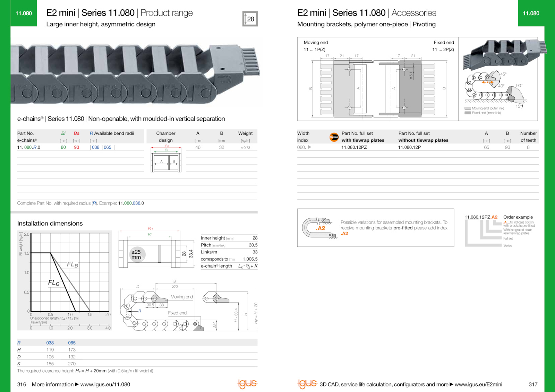Click the Moving end label in bracket drawing
The width and height of the screenshot is (555, 392).
[316, 43]
